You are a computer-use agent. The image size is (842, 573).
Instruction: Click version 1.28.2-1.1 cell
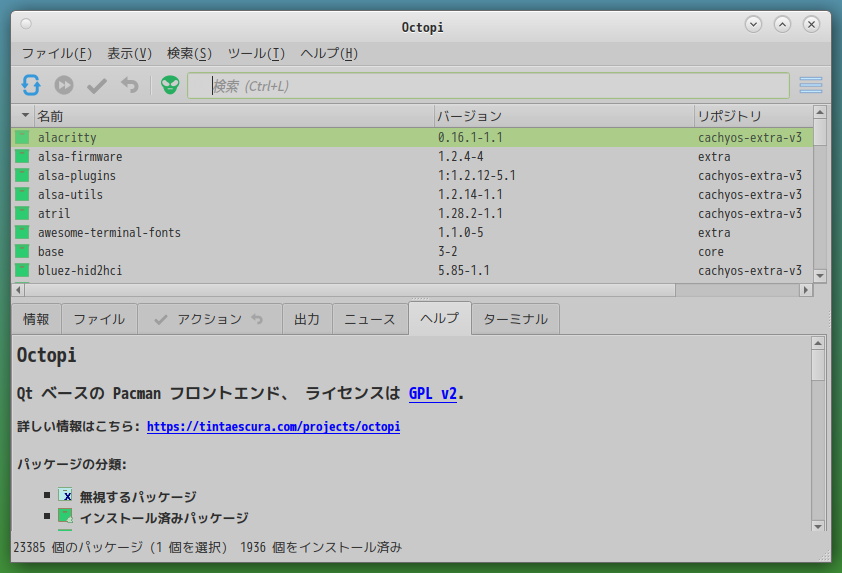tap(470, 213)
